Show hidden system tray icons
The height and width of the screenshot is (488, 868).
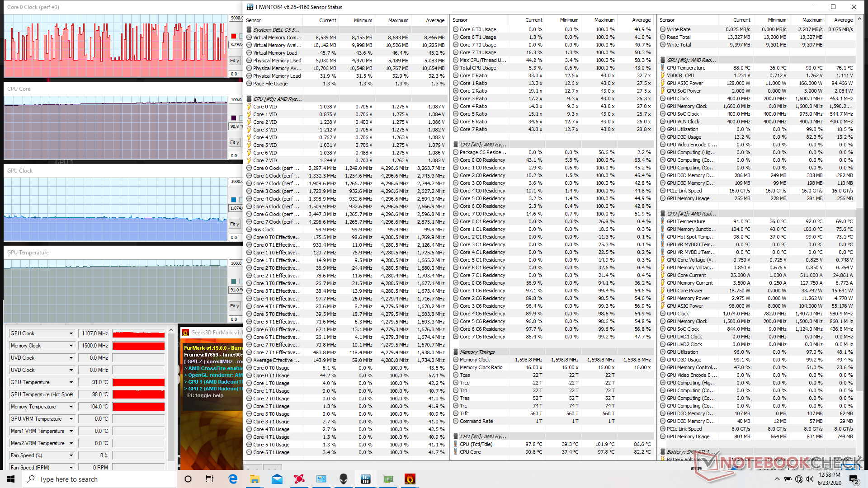coord(777,479)
